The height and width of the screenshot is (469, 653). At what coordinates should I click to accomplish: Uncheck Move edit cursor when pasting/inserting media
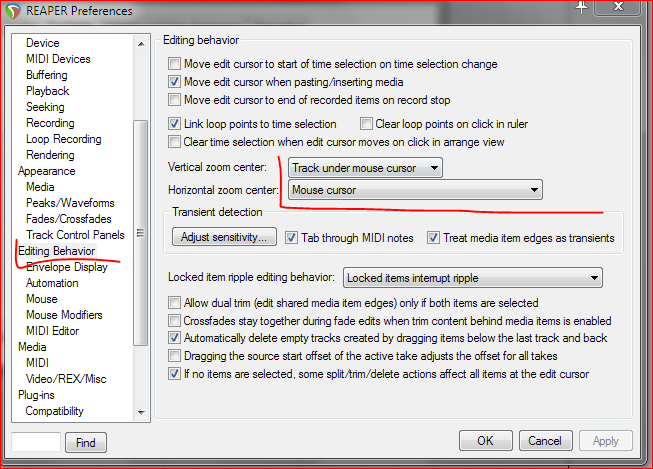pos(174,82)
